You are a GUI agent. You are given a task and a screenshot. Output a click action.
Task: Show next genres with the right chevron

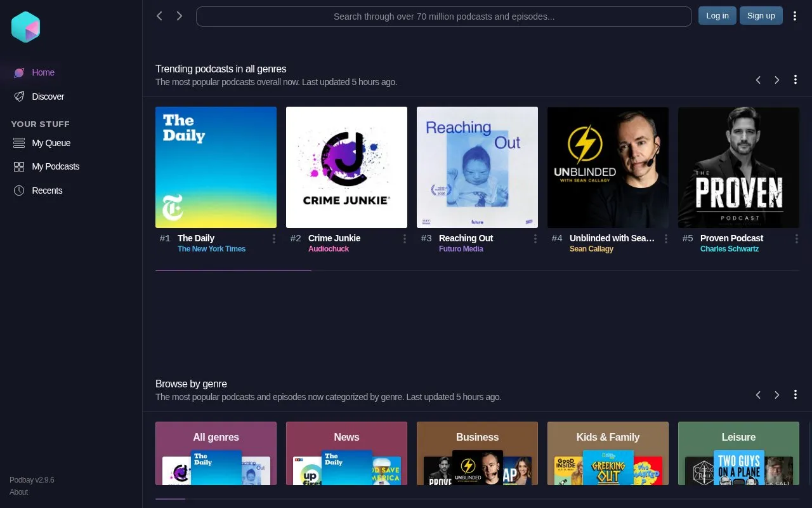pyautogui.click(x=777, y=394)
